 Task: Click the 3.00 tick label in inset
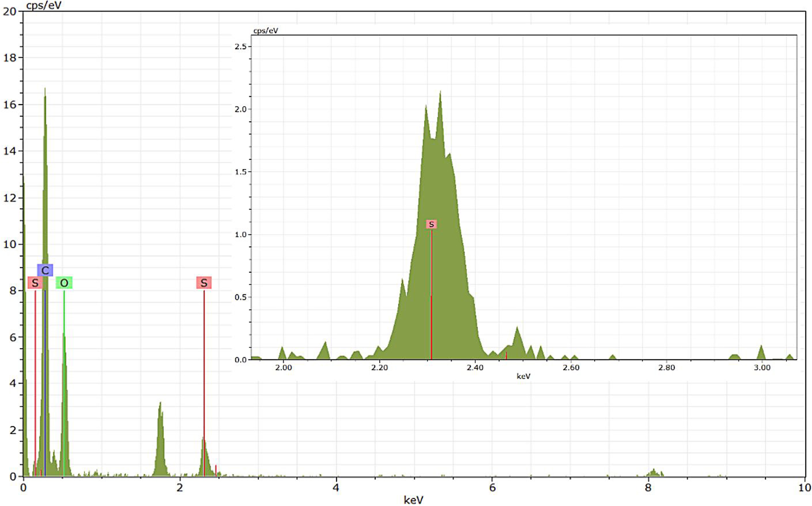click(762, 368)
